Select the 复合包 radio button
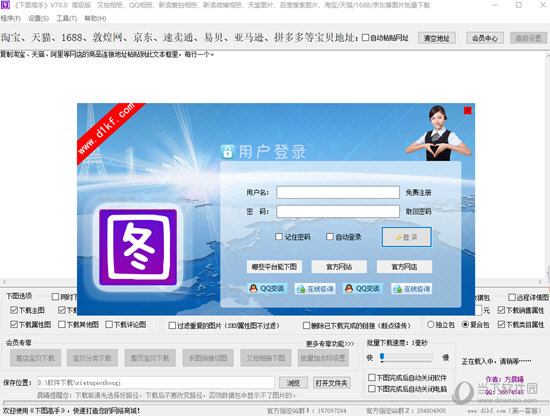This screenshot has width=550, height=416. pos(465,324)
